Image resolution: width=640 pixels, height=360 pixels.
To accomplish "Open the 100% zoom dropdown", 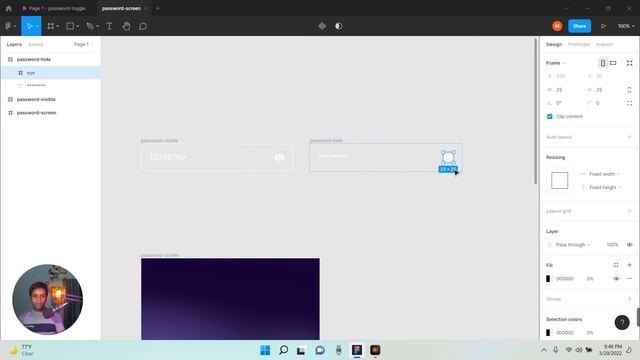I will coord(626,26).
